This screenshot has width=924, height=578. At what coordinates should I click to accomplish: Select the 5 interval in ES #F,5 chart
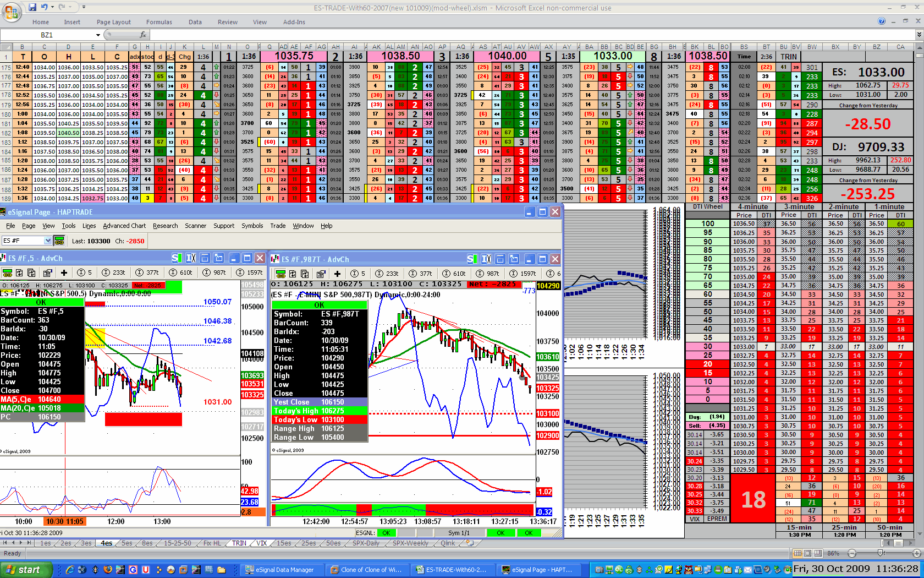85,272
